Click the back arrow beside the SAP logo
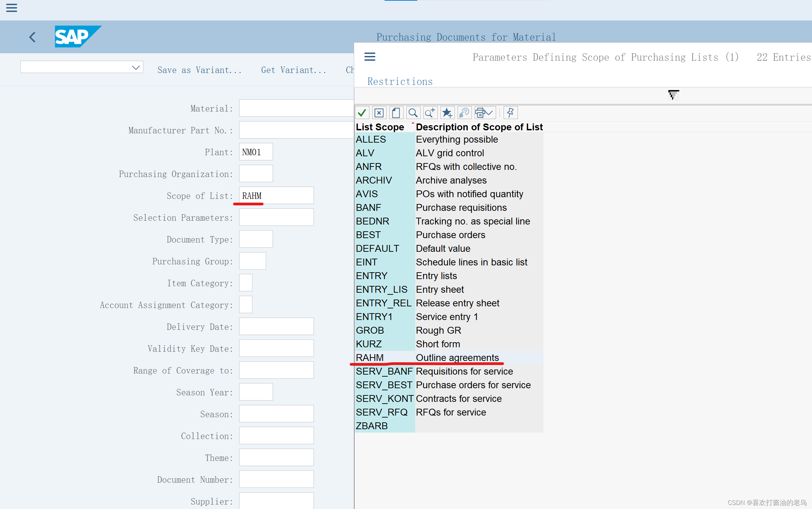 tap(32, 37)
